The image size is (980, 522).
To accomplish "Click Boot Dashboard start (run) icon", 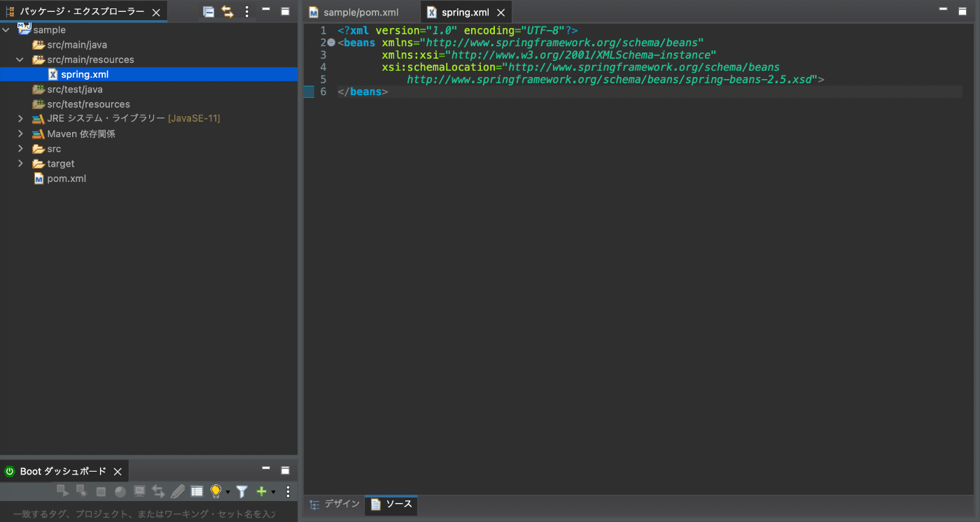I will [x=63, y=491].
